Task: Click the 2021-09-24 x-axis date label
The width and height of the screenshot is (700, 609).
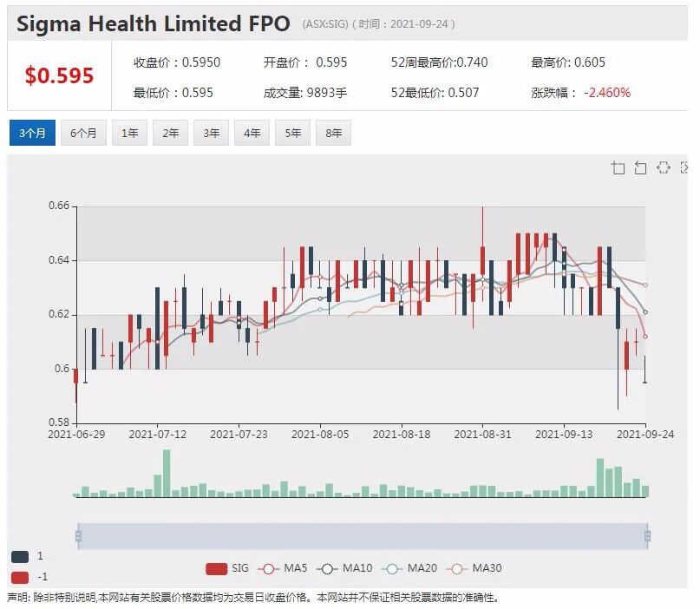Action: [x=645, y=435]
